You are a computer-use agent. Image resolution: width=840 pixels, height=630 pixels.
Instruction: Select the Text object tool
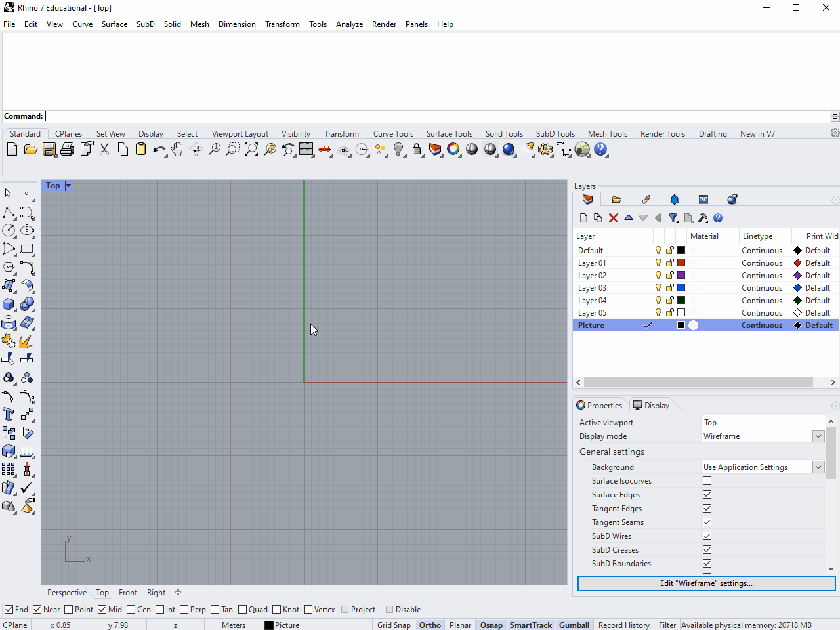[x=9, y=414]
